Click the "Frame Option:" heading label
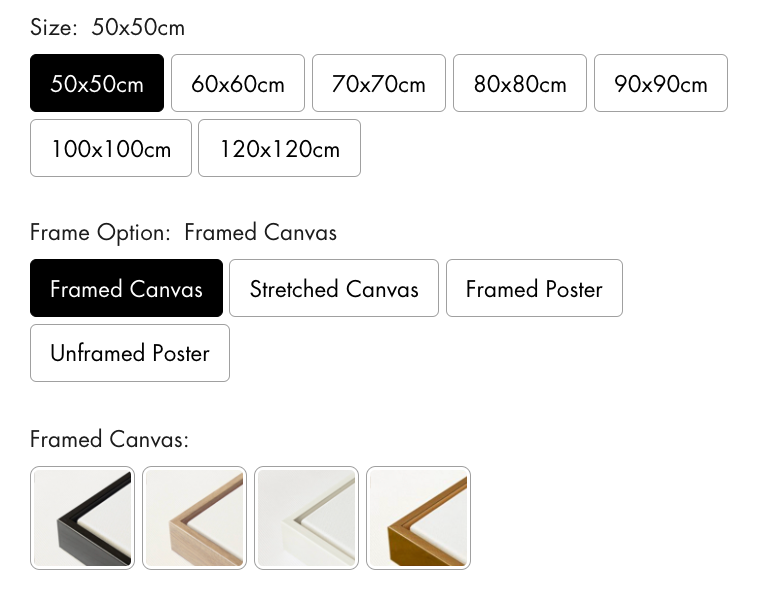782x590 pixels. tap(101, 233)
